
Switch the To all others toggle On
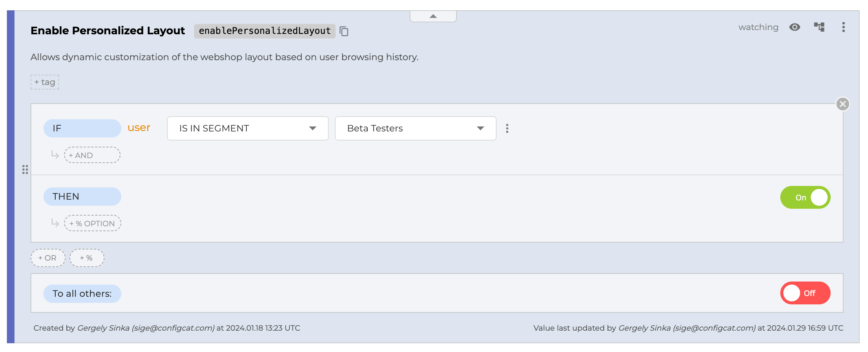click(x=805, y=293)
